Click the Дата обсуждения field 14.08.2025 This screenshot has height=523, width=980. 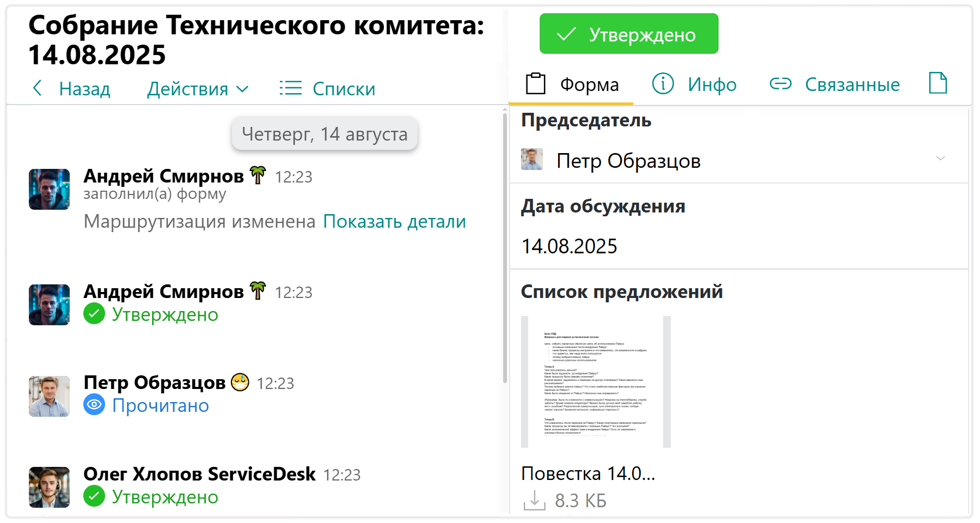click(x=569, y=246)
